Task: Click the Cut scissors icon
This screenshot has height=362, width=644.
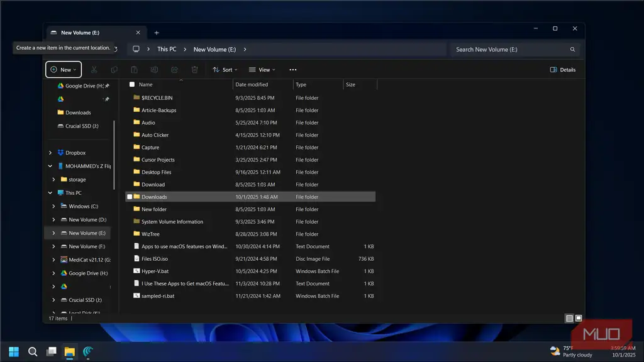Action: pos(94,70)
